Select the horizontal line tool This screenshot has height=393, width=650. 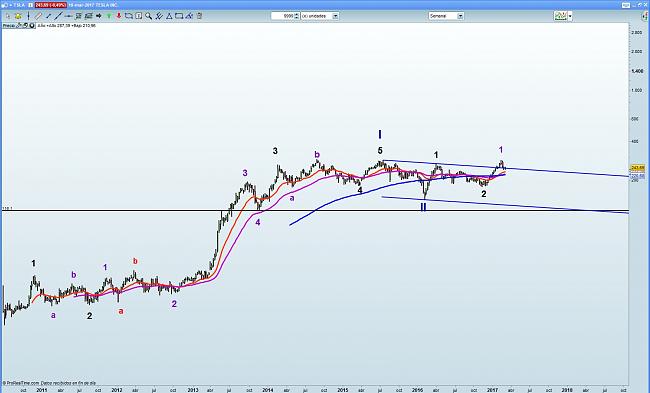click(x=69, y=16)
